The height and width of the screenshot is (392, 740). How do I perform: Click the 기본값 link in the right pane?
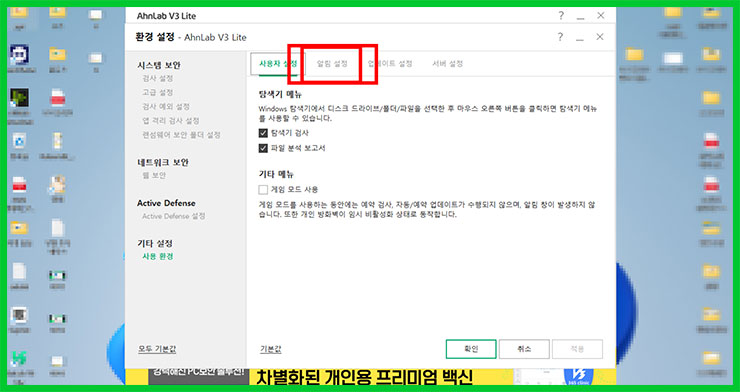point(271,350)
